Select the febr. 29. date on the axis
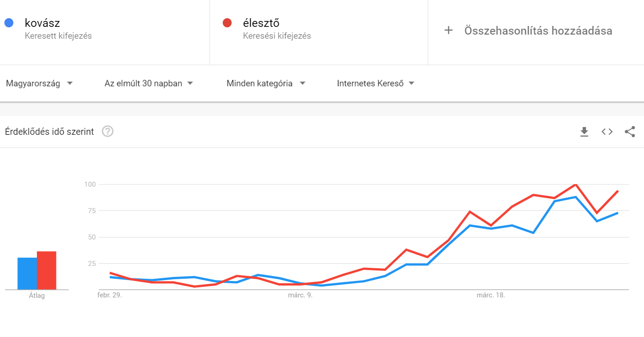This screenshot has height=337, width=644. [x=110, y=295]
